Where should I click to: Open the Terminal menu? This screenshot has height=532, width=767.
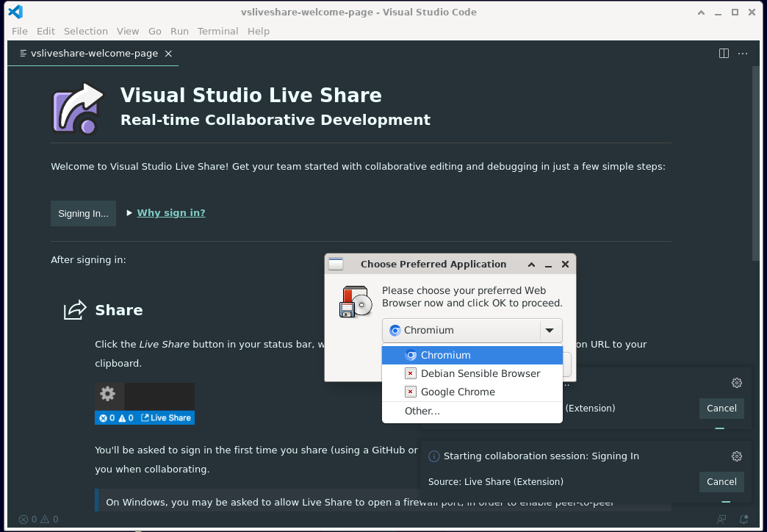click(x=217, y=31)
